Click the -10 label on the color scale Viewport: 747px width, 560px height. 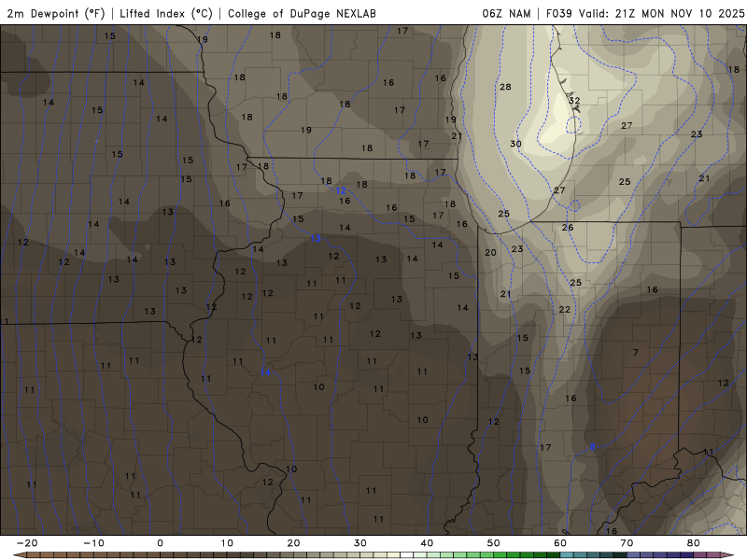click(93, 543)
